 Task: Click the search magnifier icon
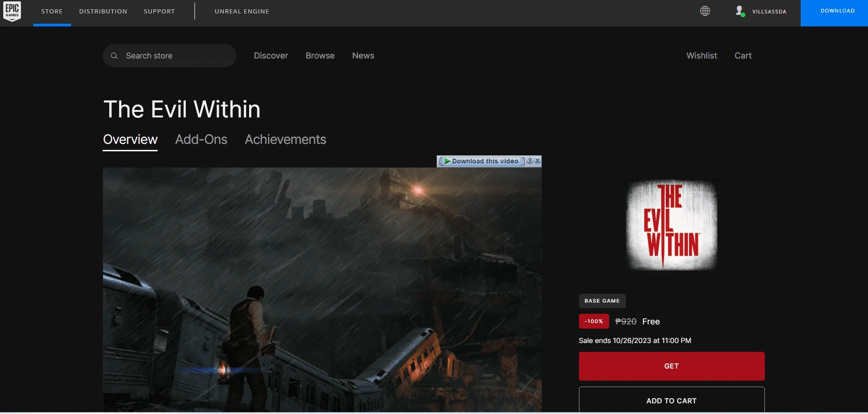pyautogui.click(x=114, y=56)
